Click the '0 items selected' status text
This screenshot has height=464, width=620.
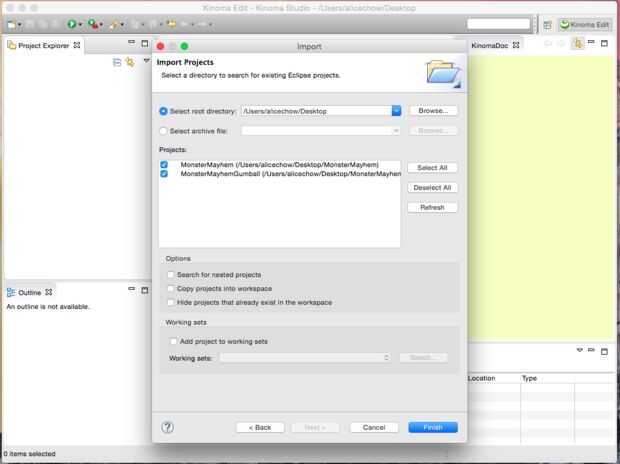(x=29, y=454)
